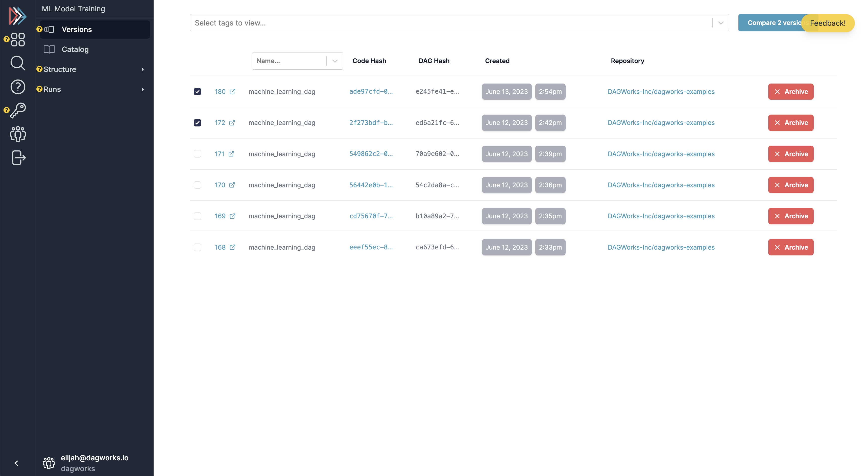The image size is (868, 476).
Task: Select the Versions menu item
Action: (77, 30)
